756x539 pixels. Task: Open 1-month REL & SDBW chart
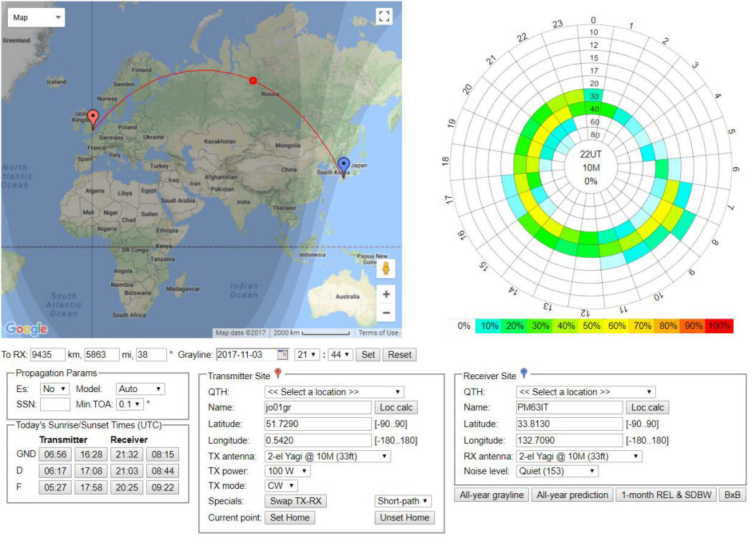(666, 495)
